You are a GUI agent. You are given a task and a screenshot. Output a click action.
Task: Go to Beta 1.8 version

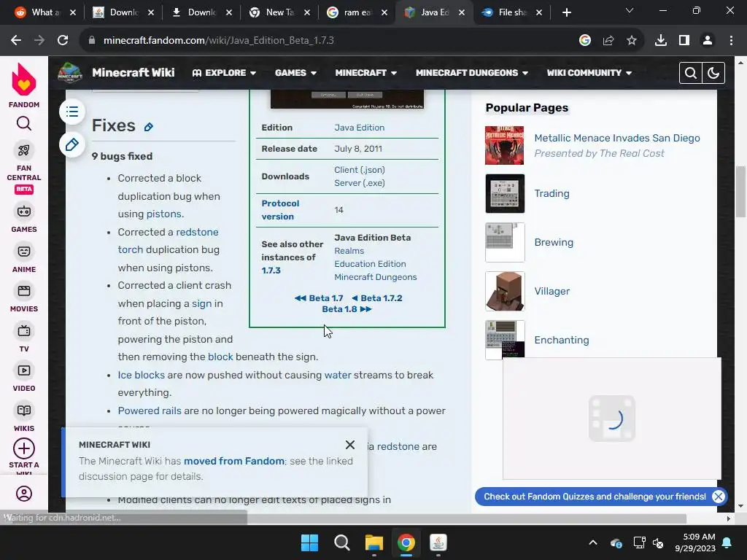(347, 309)
